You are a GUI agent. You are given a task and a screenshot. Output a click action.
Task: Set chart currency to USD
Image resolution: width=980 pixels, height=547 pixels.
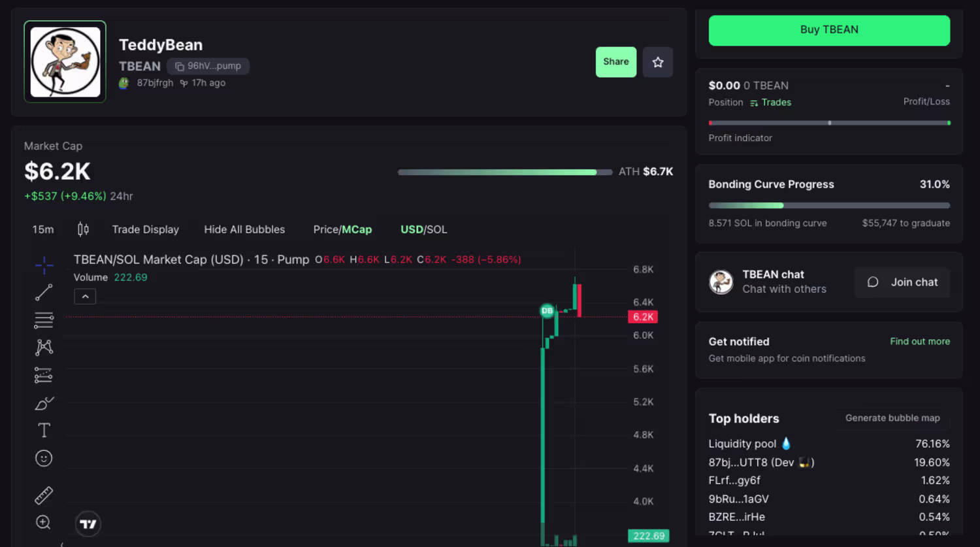(412, 229)
